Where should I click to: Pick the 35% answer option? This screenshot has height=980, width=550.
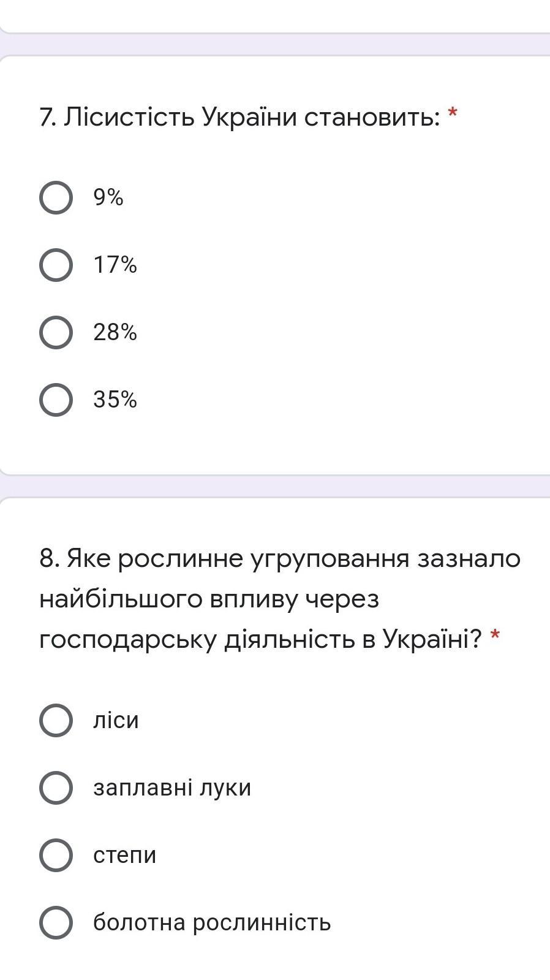coord(56,400)
